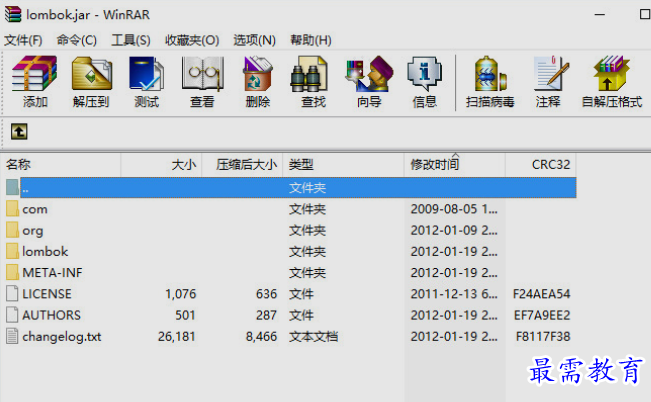651x402 pixels.
Task: Open the 注释 (Comment) tool
Action: click(551, 74)
